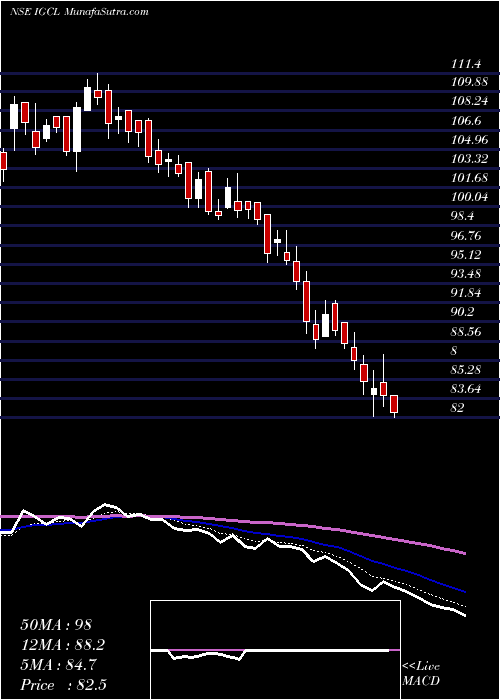
Task: Click the 103.32 price axis label
Action: tap(470, 159)
